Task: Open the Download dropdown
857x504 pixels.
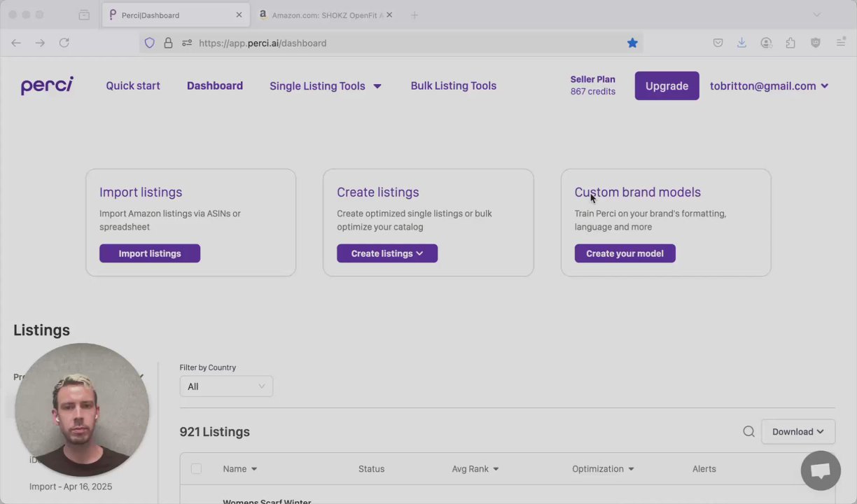Action: 797,432
